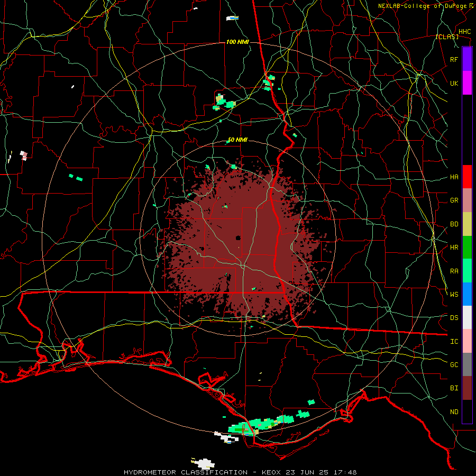This screenshot has width=476, height=476.
Task: Click the RF legend label
Action: pyautogui.click(x=454, y=59)
